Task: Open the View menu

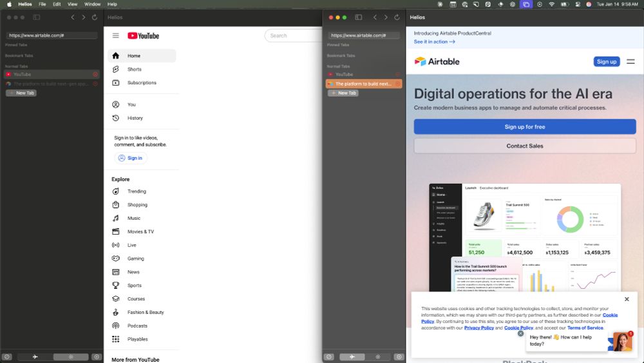Action: pyautogui.click(x=72, y=4)
